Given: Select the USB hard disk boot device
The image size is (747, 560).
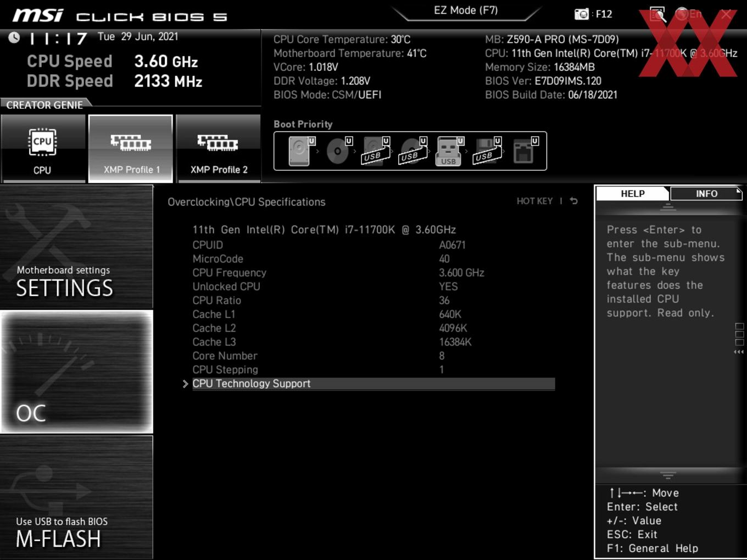Looking at the screenshot, I should [x=376, y=150].
